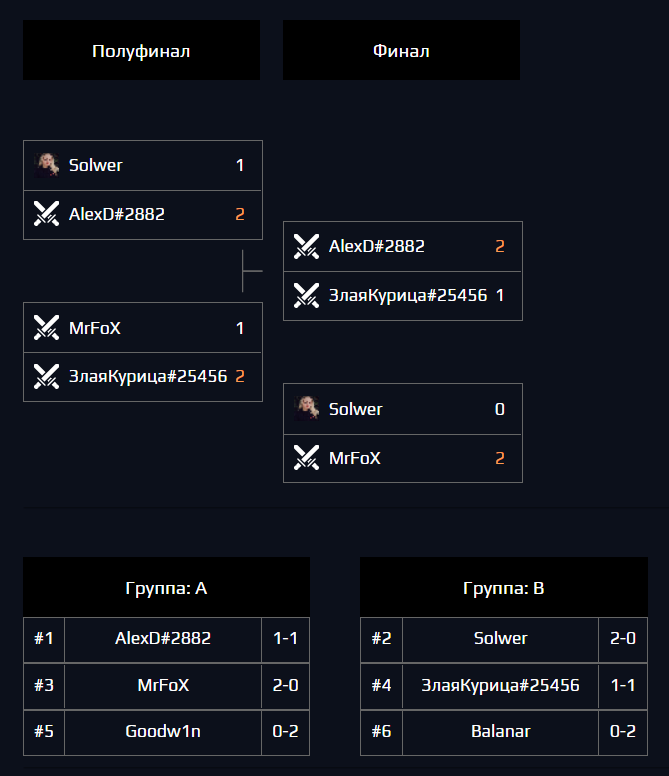Open the Группа: B table header

(504, 588)
